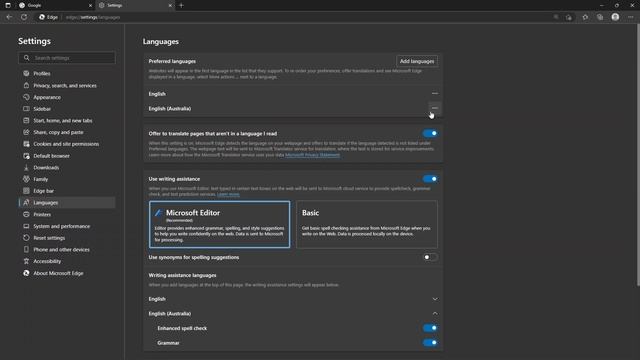Toggle Offer to translate pages switch

pos(430,133)
